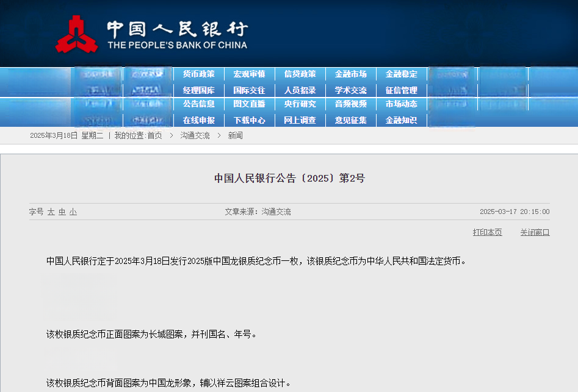Select 图文直播 in navigation

(249, 104)
